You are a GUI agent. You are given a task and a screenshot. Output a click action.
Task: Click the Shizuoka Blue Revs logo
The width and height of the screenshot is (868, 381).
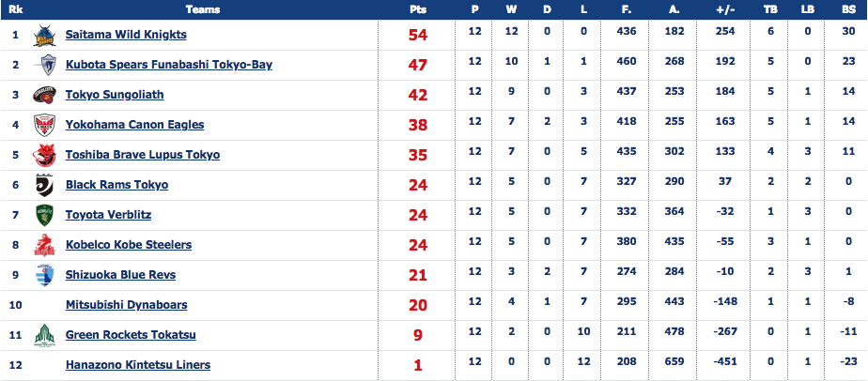[44, 275]
